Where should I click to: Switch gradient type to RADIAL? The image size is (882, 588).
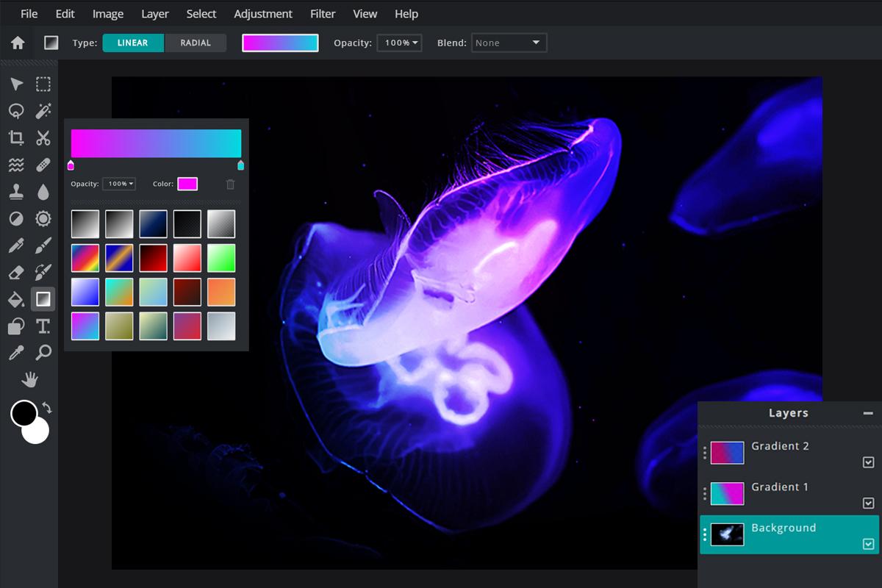pos(196,43)
